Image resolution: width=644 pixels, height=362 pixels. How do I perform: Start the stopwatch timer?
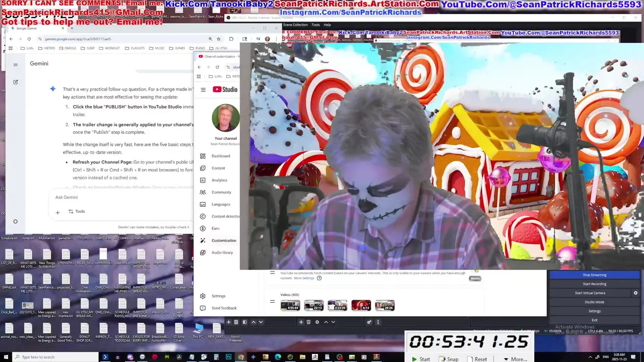pyautogui.click(x=421, y=359)
